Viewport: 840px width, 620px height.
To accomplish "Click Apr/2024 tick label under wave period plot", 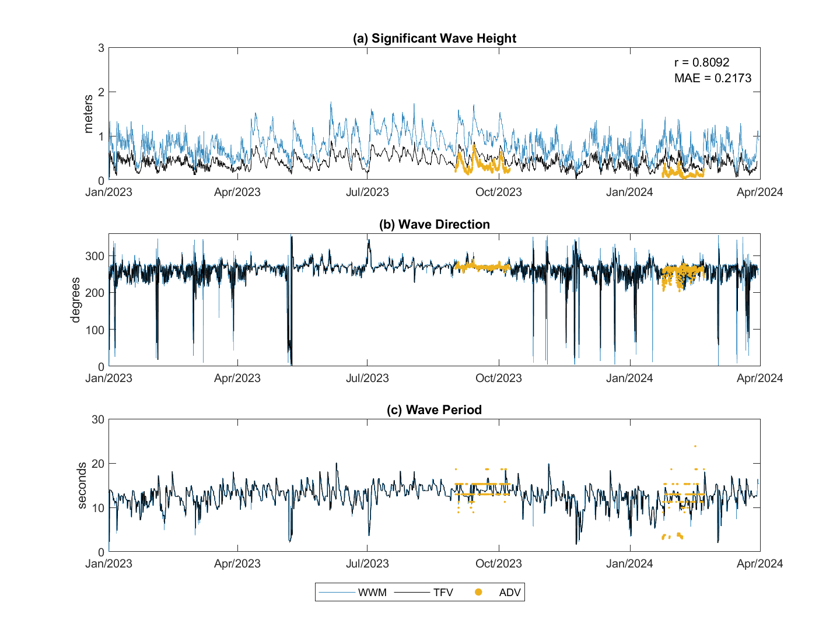I will (x=759, y=563).
